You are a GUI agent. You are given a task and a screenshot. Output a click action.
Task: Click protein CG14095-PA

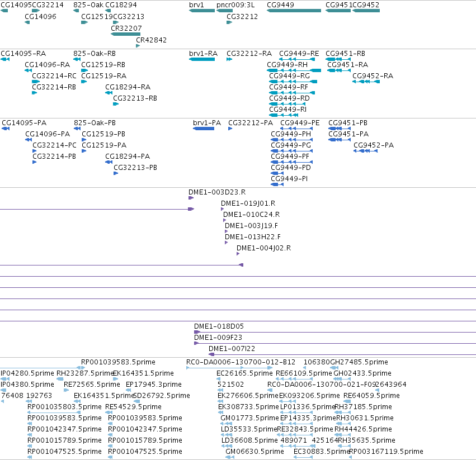24,123
